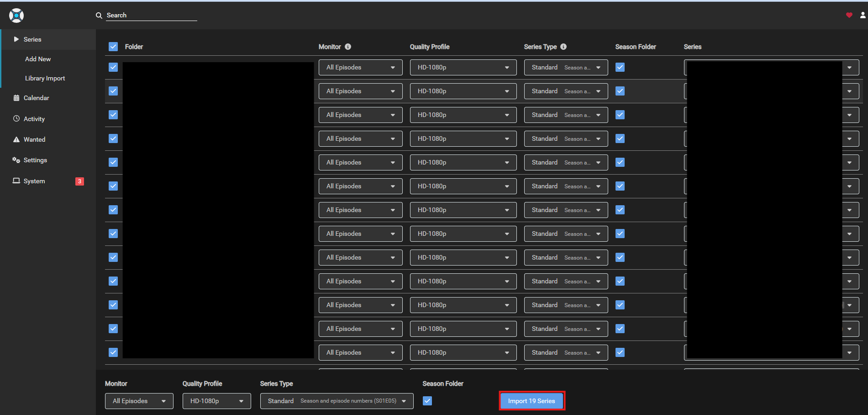This screenshot has width=868, height=415.
Task: Open the first row's Series match dropdown
Action: click(x=772, y=67)
